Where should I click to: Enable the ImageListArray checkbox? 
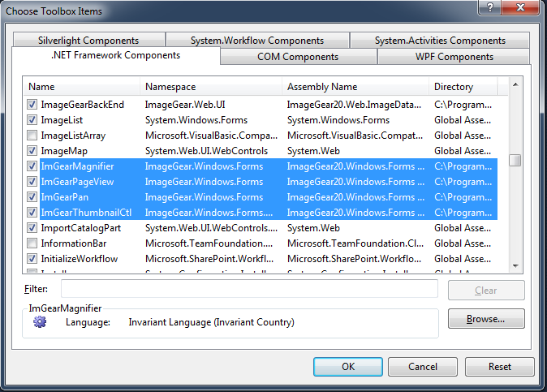32,135
